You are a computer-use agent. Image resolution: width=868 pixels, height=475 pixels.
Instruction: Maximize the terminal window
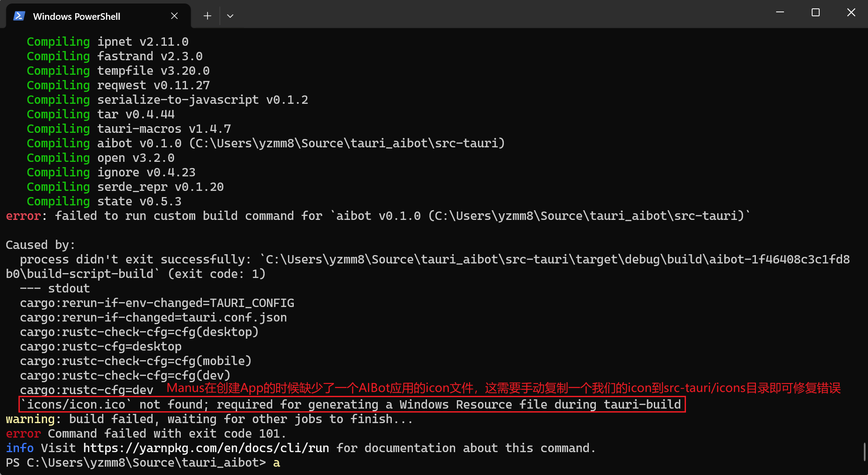coord(816,12)
